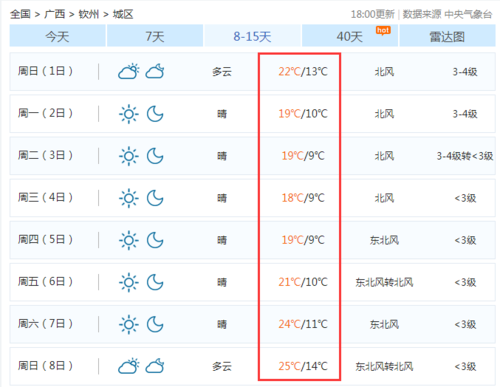The height and width of the screenshot is (387, 500).
Task: Click temperature 21℃/10℃
Action: pyautogui.click(x=303, y=282)
